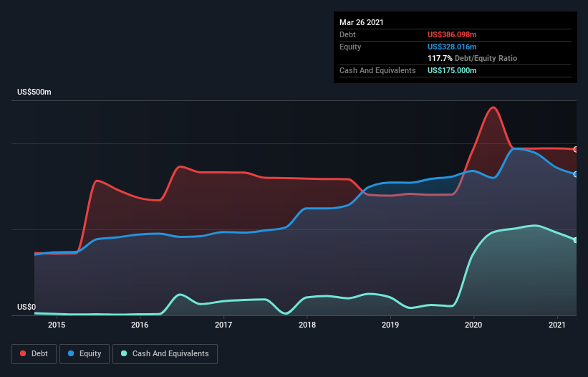Click the Debt row label in tooltip
This screenshot has width=588, height=377.
[347, 34]
